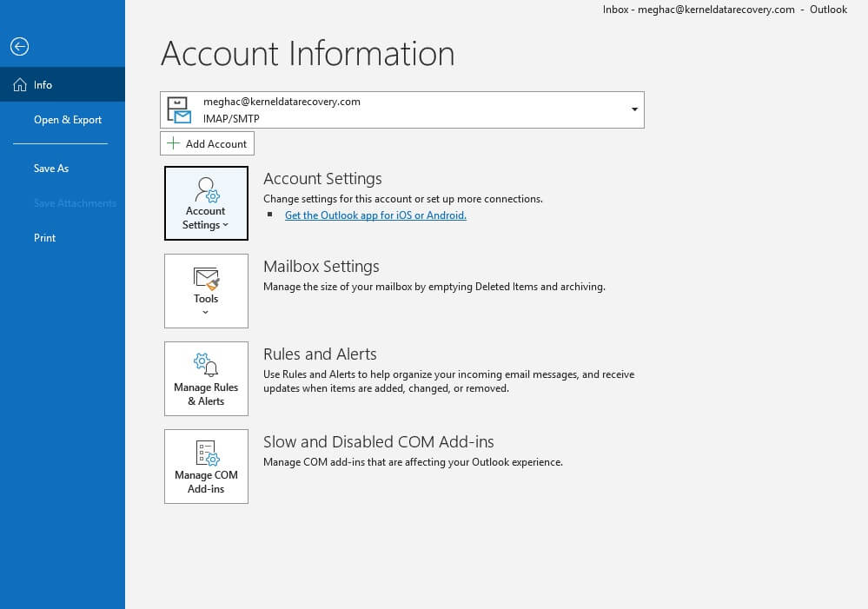Click the chevron beneath the Tools label
The height and width of the screenshot is (609, 868).
205,312
